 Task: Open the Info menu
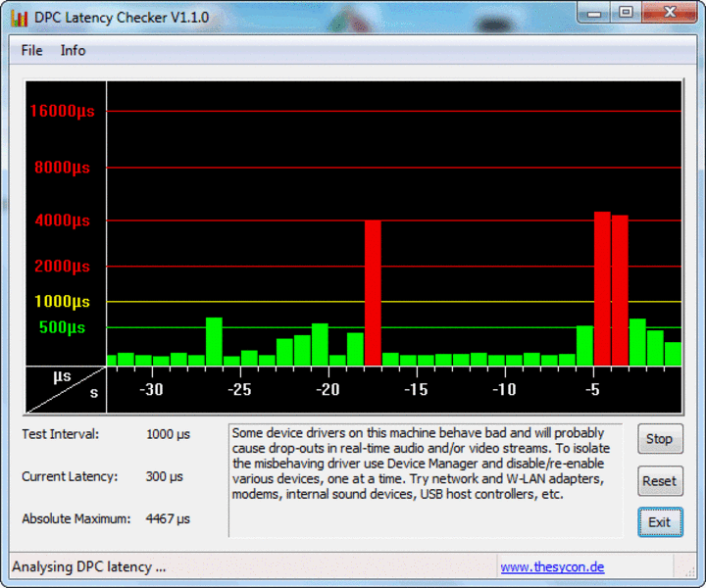point(73,50)
